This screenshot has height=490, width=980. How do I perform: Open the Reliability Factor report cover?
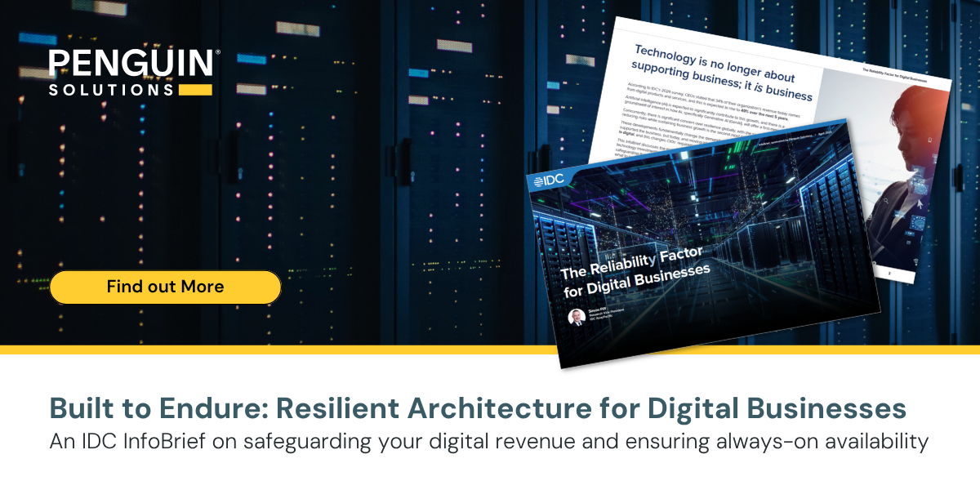(x=702, y=245)
